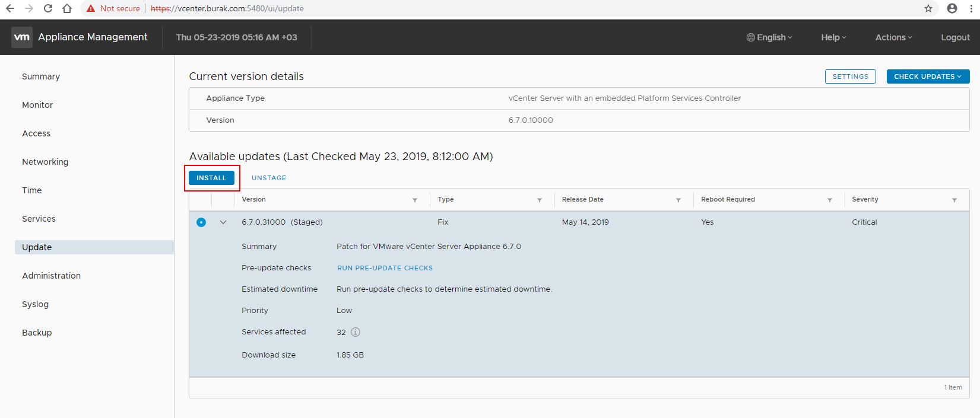The height and width of the screenshot is (418, 980).
Task: Filter the Severity column
Action: (954, 200)
